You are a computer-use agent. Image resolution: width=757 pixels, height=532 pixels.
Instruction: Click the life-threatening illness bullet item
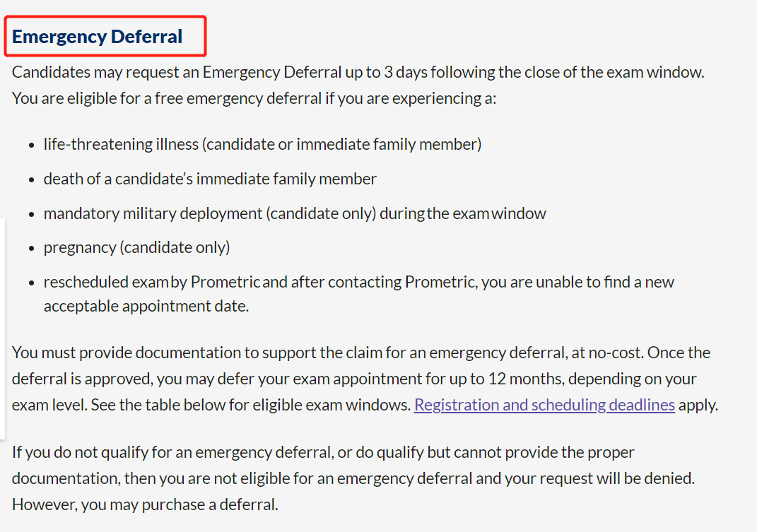coord(263,144)
